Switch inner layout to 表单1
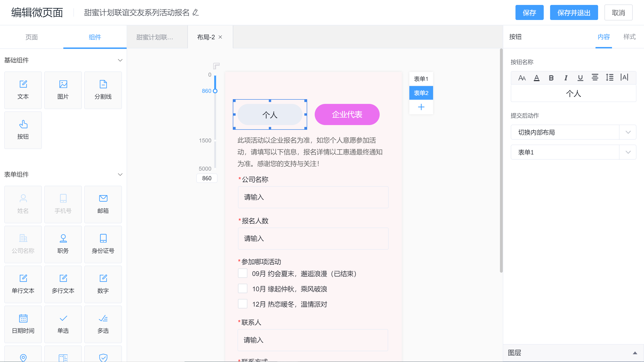Image resolution: width=644 pixels, height=362 pixels. coord(421,79)
